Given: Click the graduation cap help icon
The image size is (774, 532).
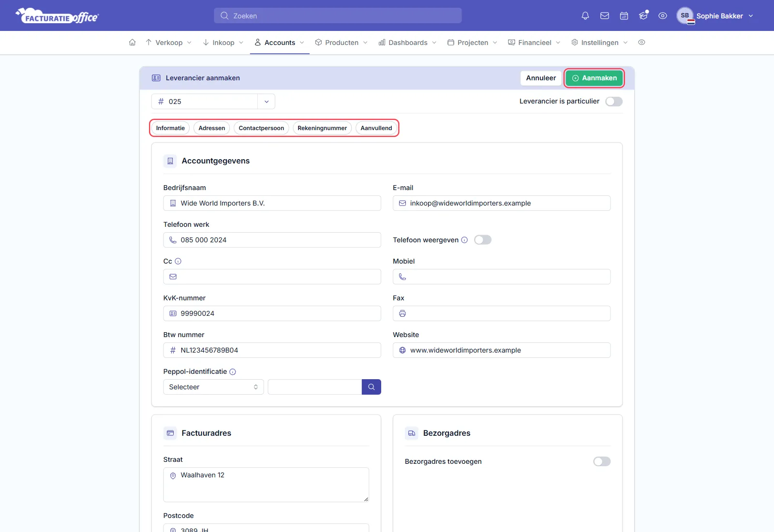Looking at the screenshot, I should click(x=643, y=16).
